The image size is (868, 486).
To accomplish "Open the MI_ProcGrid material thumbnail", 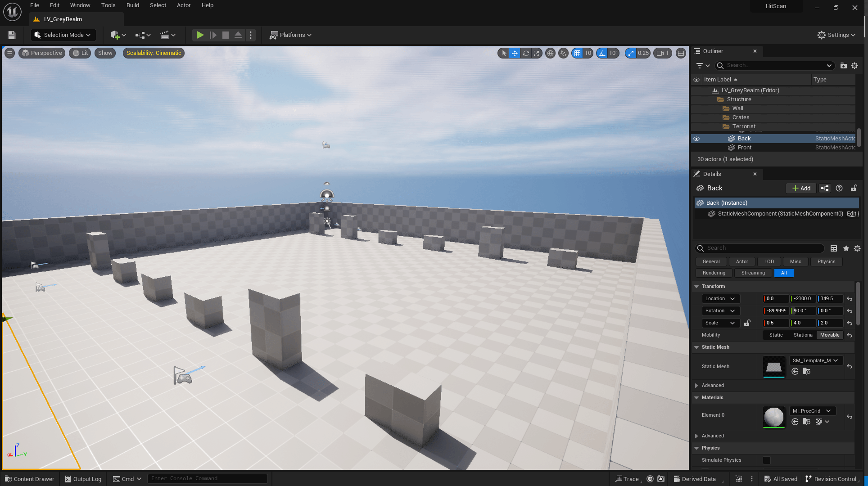I will 773,417.
